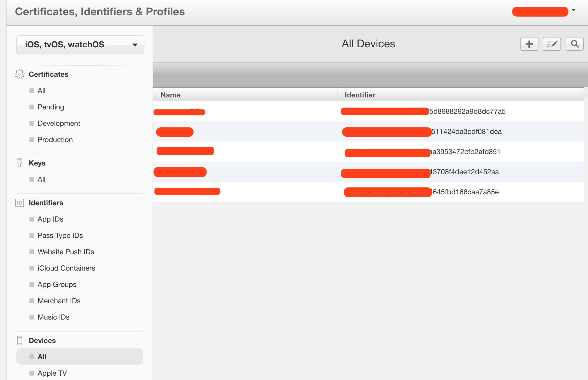Viewport: 588px width, 380px height.
Task: Open Production certificates list
Action: click(x=55, y=140)
